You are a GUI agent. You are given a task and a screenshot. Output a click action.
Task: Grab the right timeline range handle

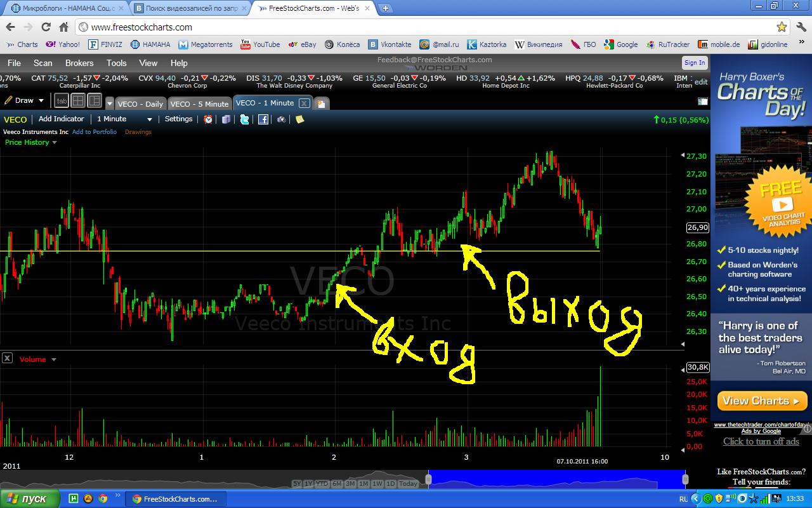coord(685,479)
